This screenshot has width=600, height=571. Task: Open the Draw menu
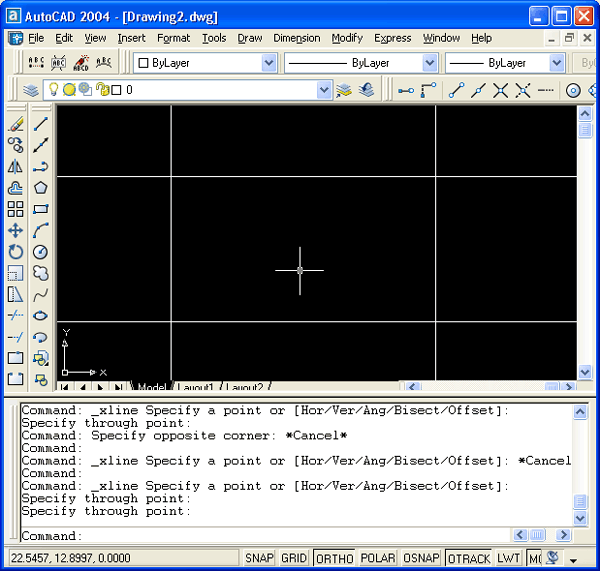pyautogui.click(x=249, y=38)
